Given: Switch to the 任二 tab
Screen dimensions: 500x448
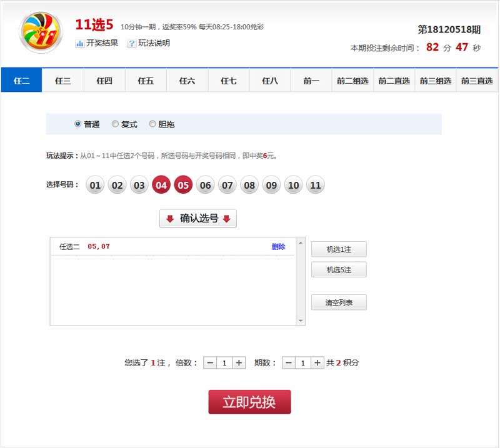Looking at the screenshot, I should [x=21, y=81].
